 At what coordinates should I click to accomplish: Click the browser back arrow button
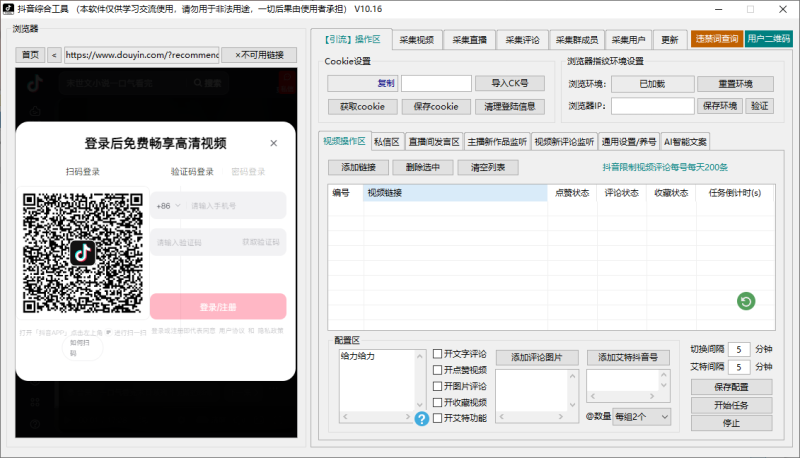(54, 55)
